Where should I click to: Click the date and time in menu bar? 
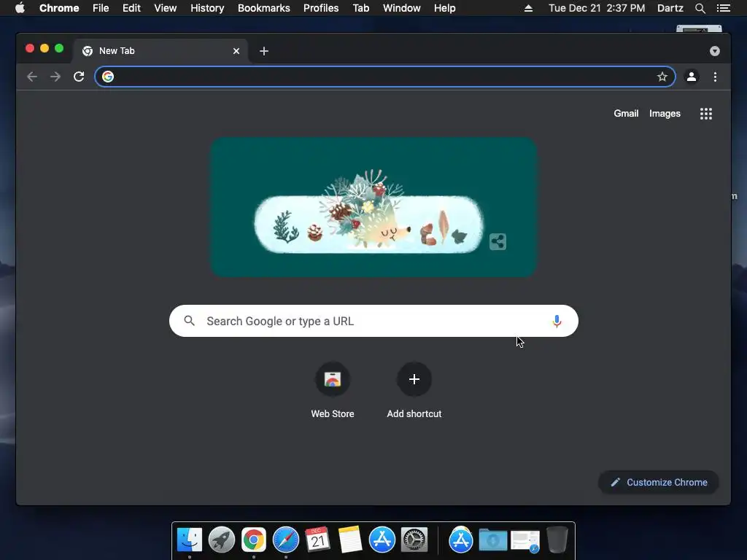point(597,8)
